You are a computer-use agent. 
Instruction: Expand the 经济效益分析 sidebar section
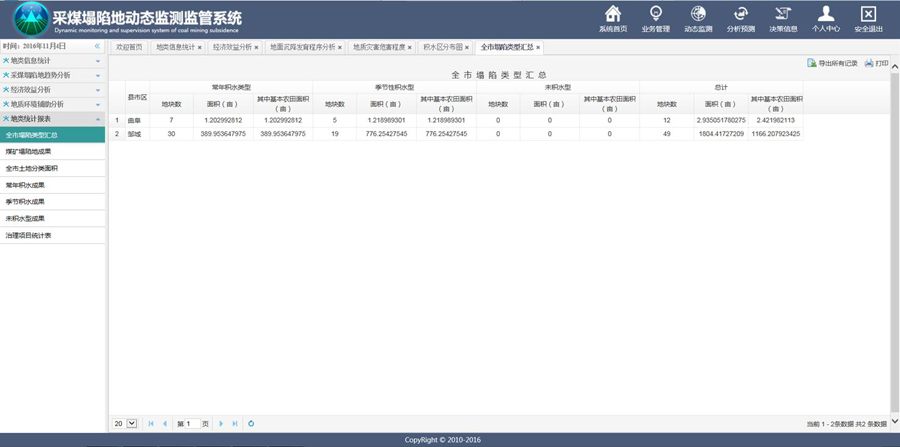click(x=52, y=89)
